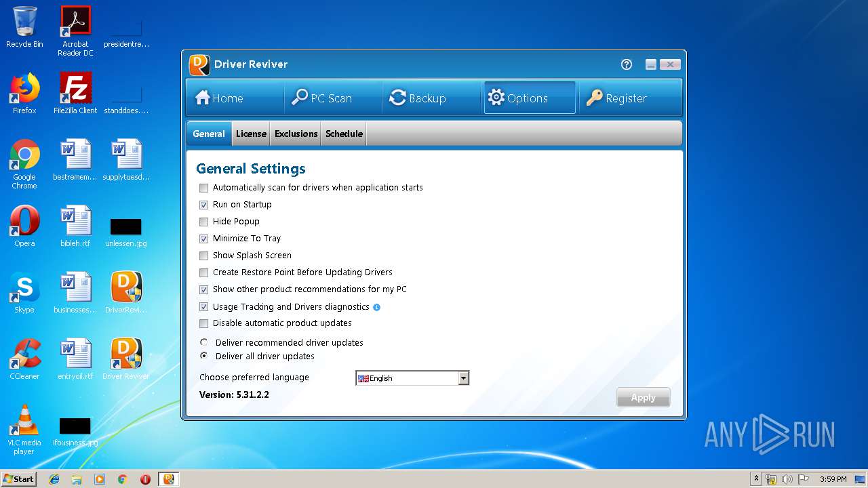868x488 pixels.
Task: Select businesses... Word document icon
Action: pyautogui.click(x=75, y=293)
